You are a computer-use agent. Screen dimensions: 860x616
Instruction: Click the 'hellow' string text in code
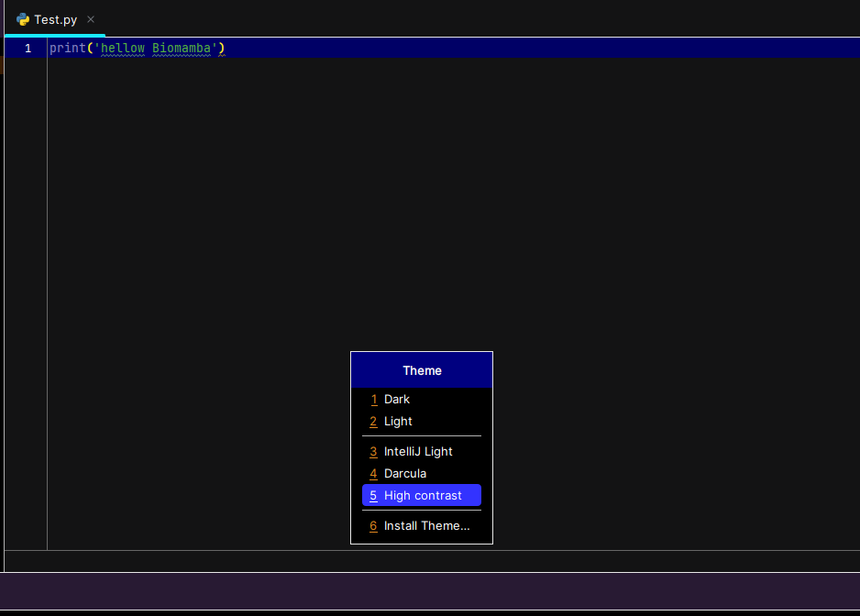(123, 49)
